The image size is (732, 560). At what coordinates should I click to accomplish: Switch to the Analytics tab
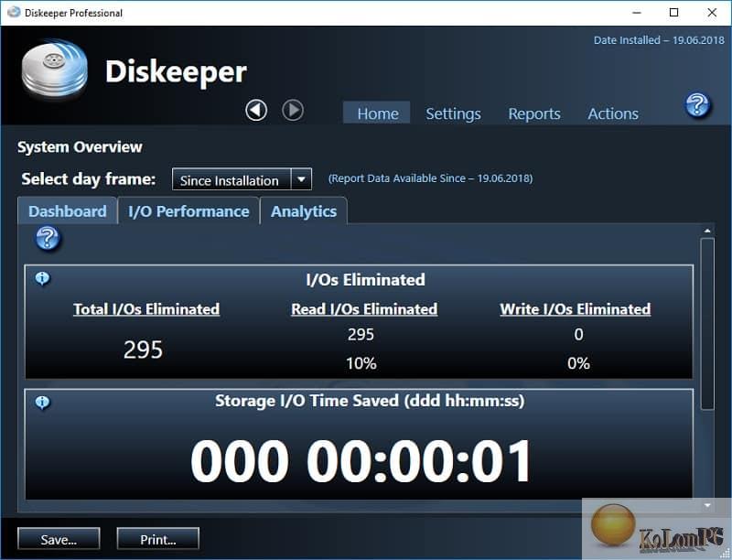coord(304,211)
